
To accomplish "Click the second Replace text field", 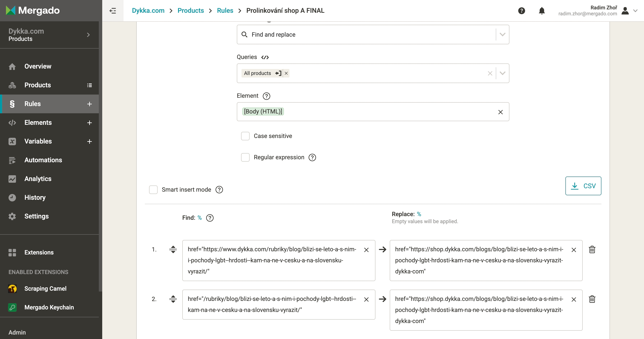I will [479, 310].
